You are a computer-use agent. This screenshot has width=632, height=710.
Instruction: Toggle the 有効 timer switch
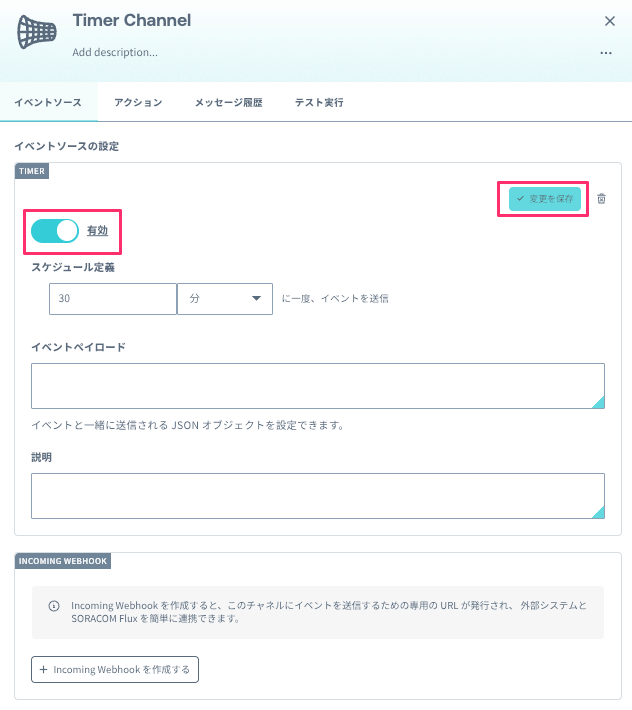coord(55,231)
